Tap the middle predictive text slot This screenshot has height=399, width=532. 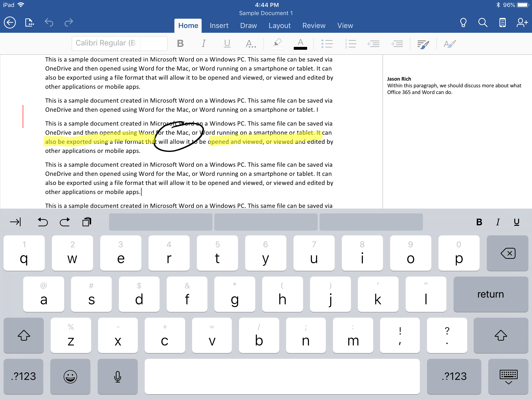[266, 222]
